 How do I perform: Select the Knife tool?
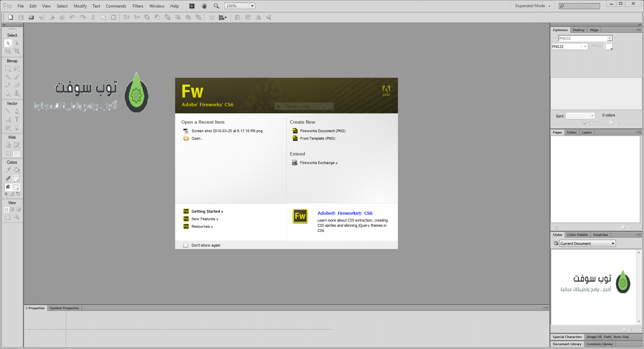17,127
